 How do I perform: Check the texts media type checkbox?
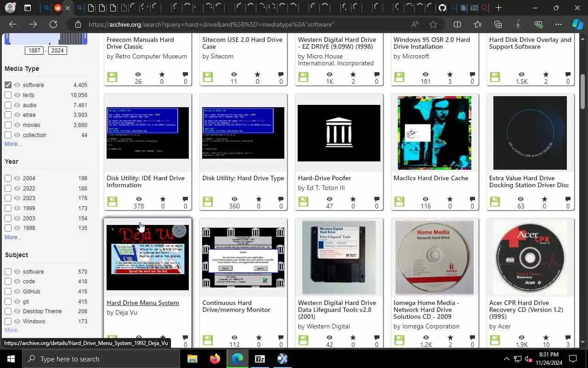[8, 95]
